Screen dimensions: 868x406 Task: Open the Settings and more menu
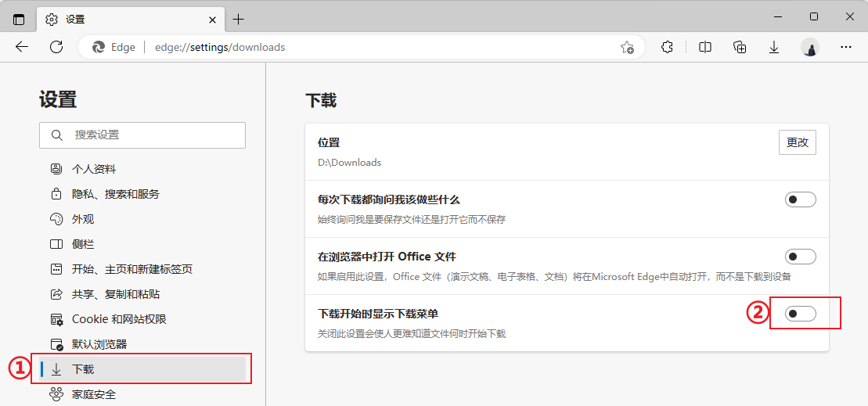tap(845, 47)
